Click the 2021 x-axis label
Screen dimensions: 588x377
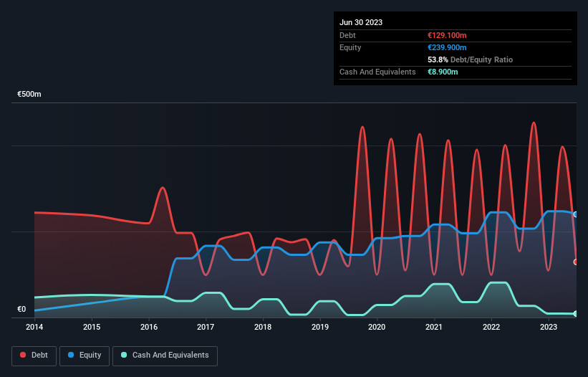[x=434, y=327]
